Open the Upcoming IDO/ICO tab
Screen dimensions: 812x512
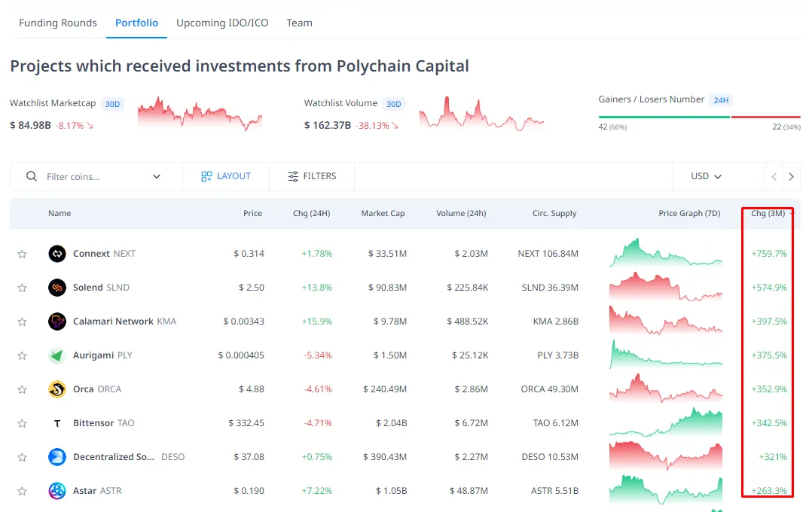(x=222, y=23)
